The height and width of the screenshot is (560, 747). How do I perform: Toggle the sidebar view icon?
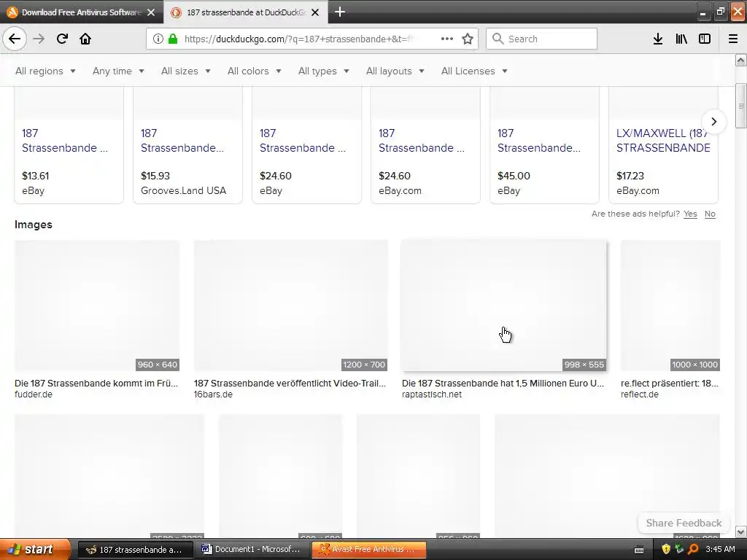[705, 39]
